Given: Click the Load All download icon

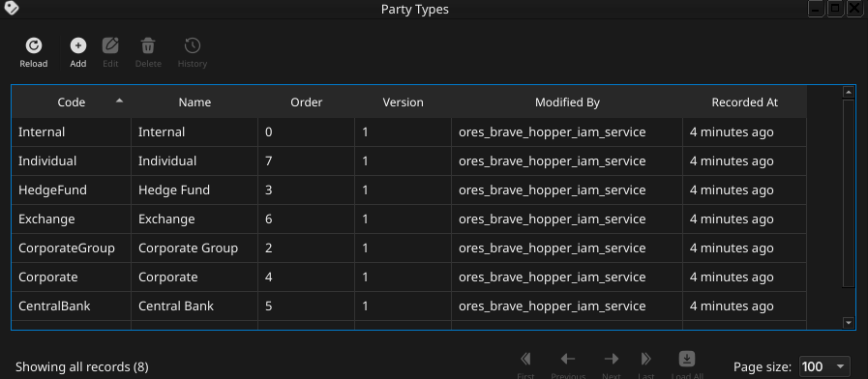Looking at the screenshot, I should tap(686, 359).
